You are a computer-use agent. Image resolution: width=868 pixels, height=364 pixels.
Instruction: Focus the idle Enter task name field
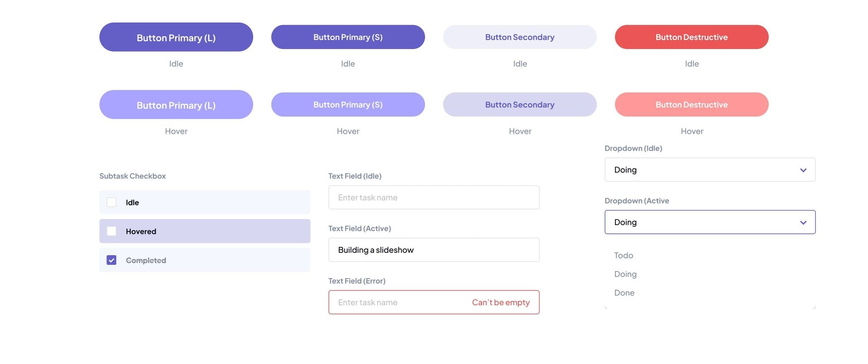[433, 197]
